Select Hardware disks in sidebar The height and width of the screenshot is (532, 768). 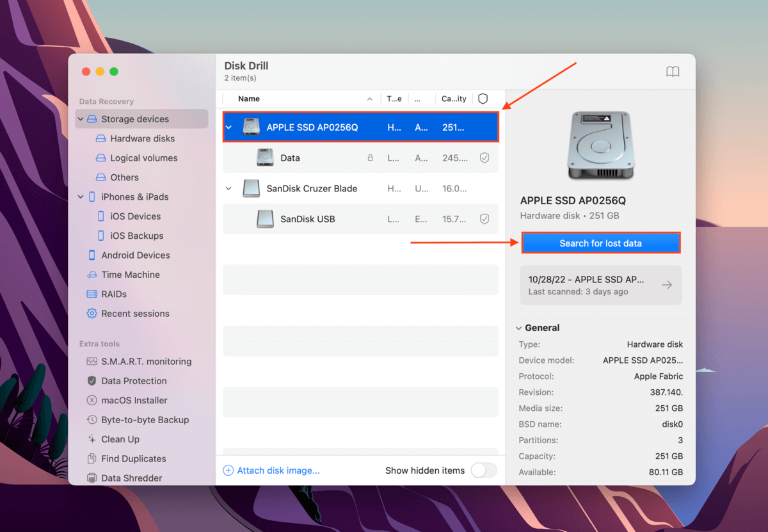click(x=142, y=138)
